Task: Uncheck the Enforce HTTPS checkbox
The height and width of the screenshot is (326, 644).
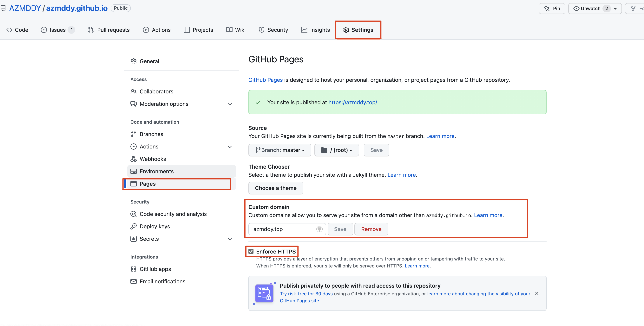Action: point(251,252)
